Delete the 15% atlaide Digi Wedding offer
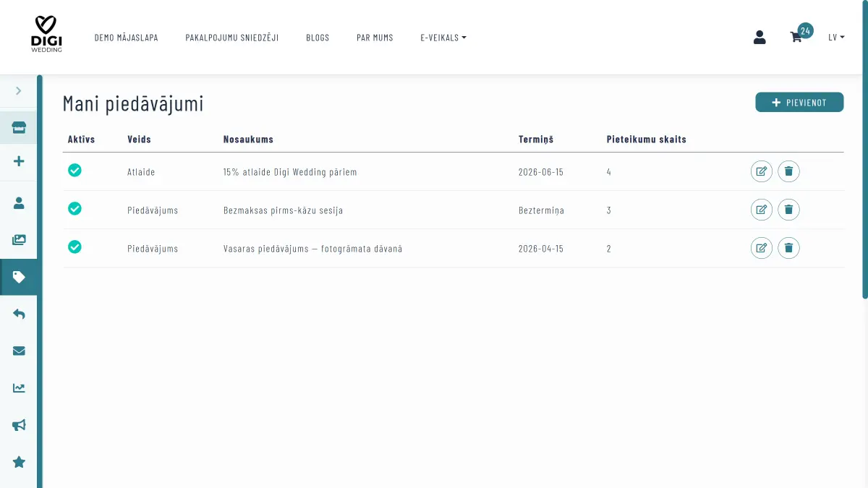This screenshot has height=488, width=868. tap(788, 171)
